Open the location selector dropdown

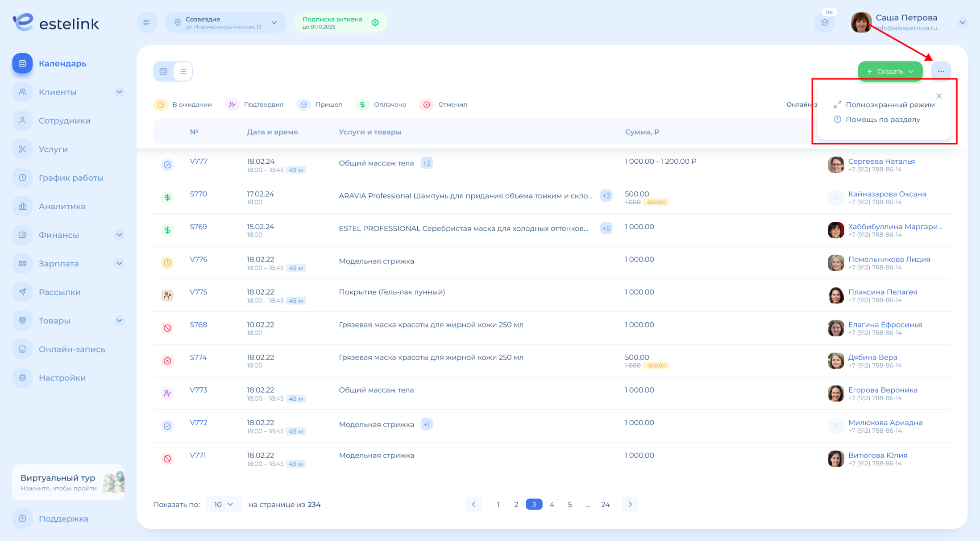(x=226, y=22)
